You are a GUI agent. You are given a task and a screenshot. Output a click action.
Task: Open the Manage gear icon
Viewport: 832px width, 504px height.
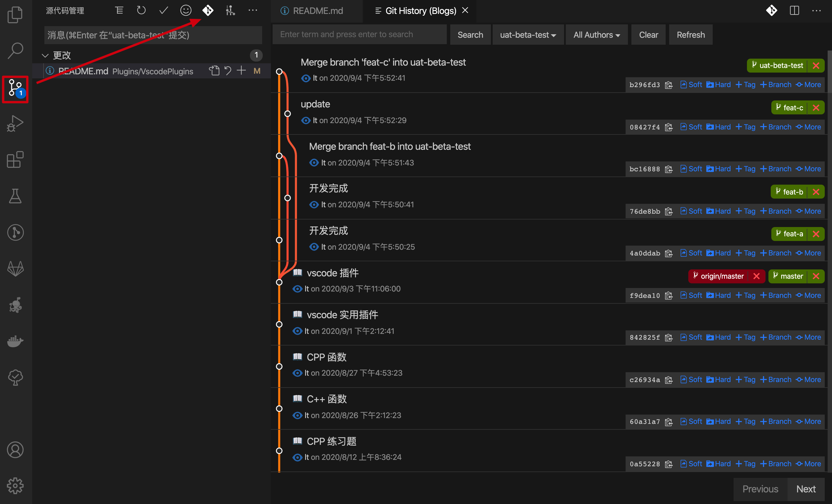tap(15, 486)
